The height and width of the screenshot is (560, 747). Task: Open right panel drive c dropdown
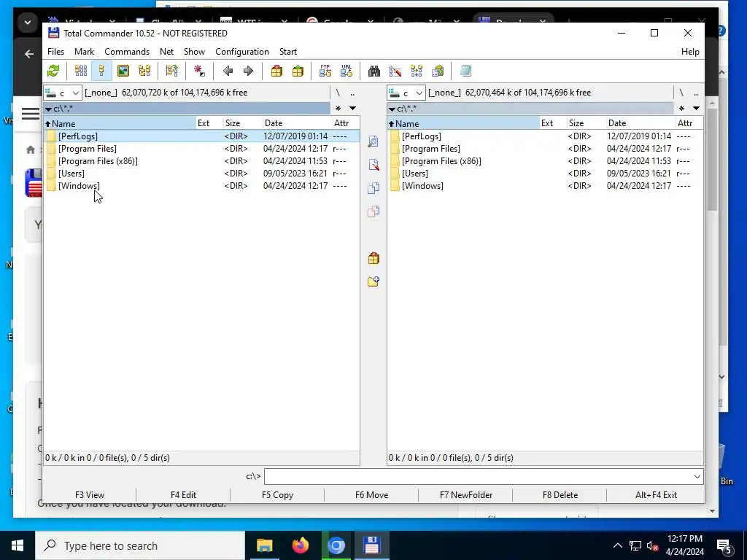coord(406,93)
